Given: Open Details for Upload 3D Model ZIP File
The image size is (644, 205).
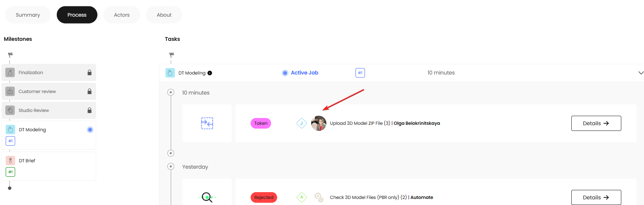Looking at the screenshot, I should pos(596,123).
